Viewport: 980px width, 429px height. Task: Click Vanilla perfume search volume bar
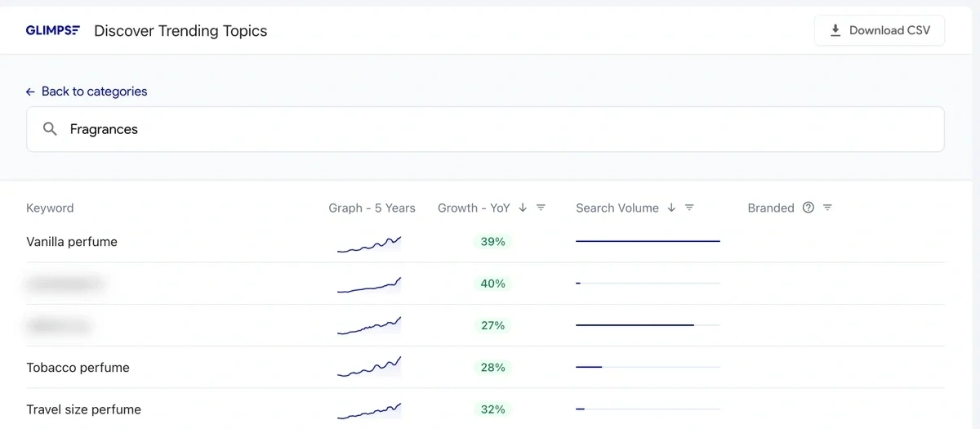[x=648, y=242]
